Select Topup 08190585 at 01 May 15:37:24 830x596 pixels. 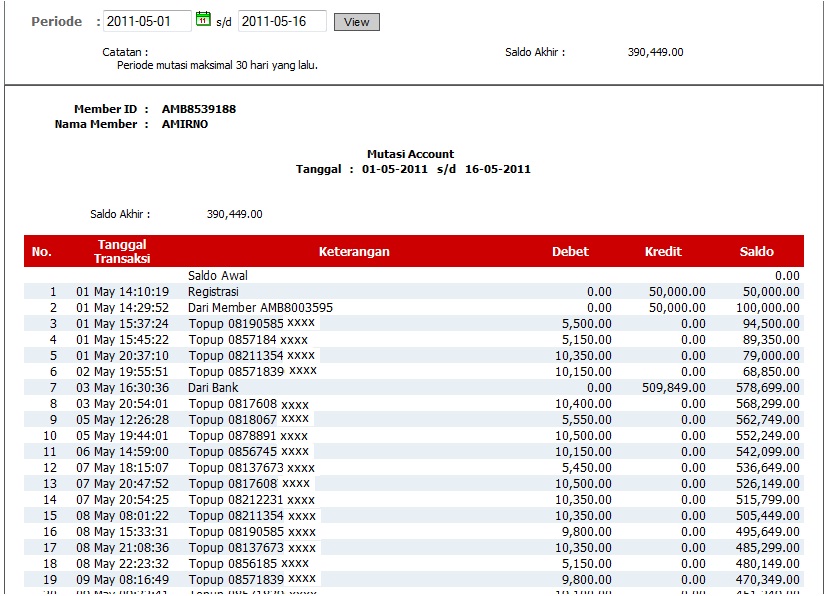pos(251,323)
